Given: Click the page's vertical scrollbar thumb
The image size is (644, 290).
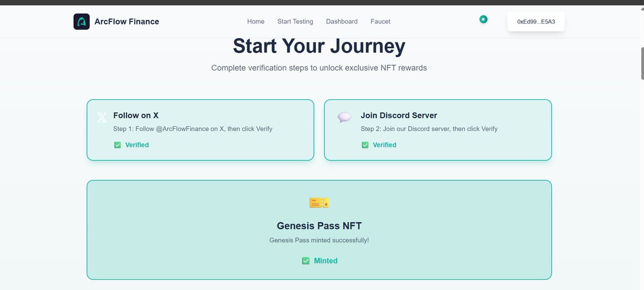Looking at the screenshot, I should [x=642, y=63].
